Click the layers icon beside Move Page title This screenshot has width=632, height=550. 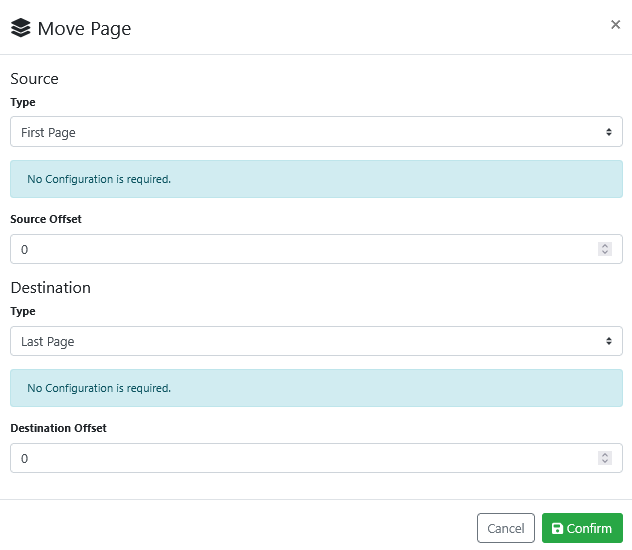(21, 28)
